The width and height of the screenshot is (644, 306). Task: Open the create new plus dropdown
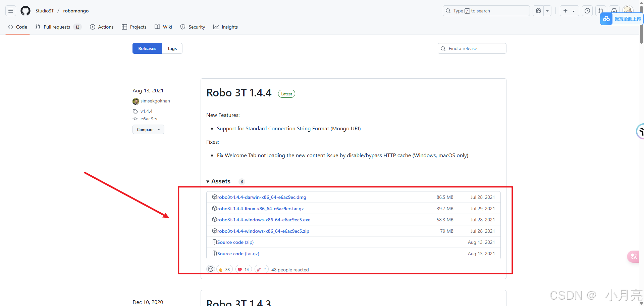(x=569, y=11)
